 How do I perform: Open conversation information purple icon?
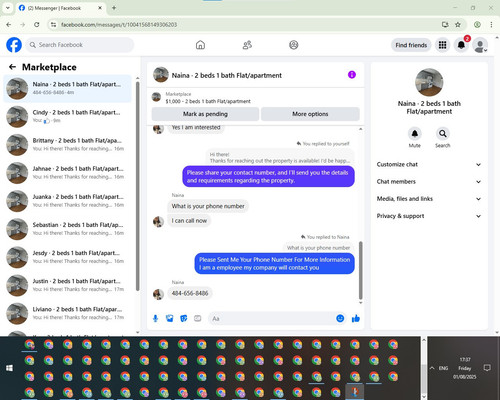click(x=352, y=75)
